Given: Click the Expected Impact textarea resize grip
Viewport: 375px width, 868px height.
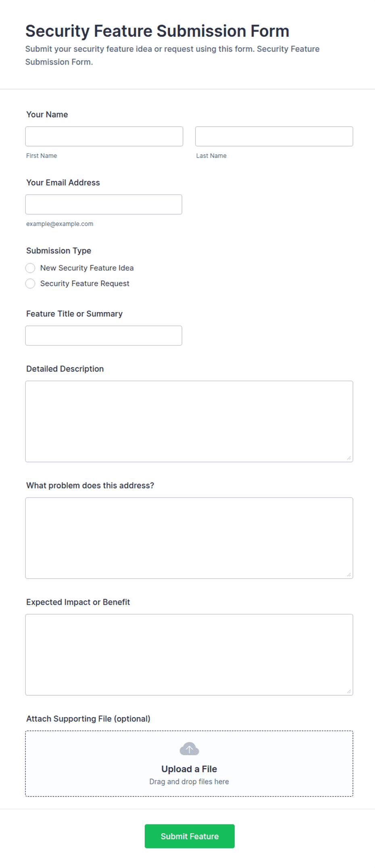Looking at the screenshot, I should click(349, 691).
